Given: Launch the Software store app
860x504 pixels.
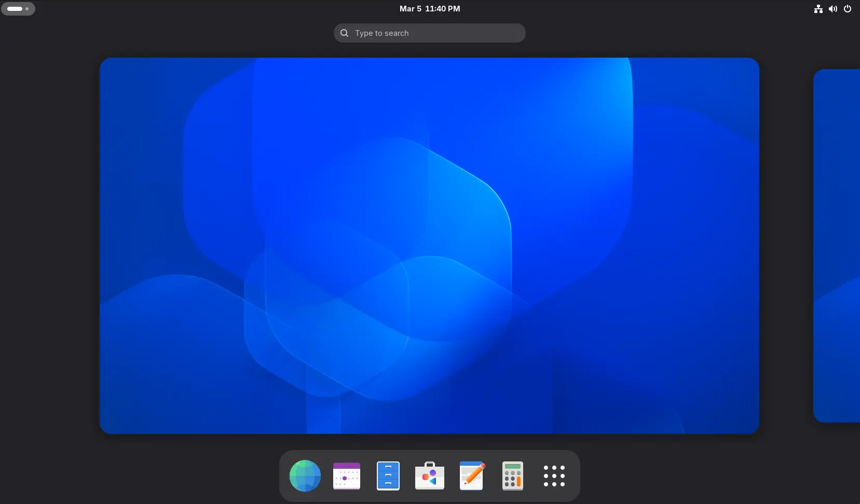Looking at the screenshot, I should click(x=429, y=475).
